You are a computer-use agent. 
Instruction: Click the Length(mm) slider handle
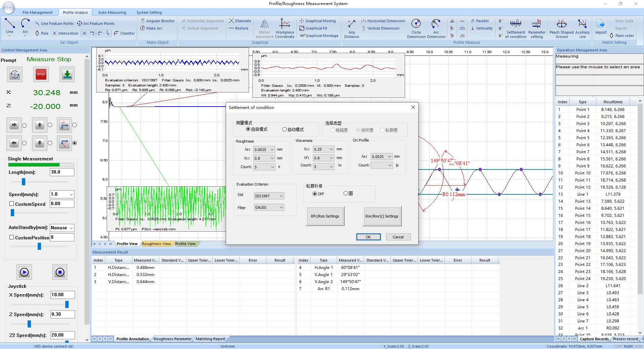24,182
